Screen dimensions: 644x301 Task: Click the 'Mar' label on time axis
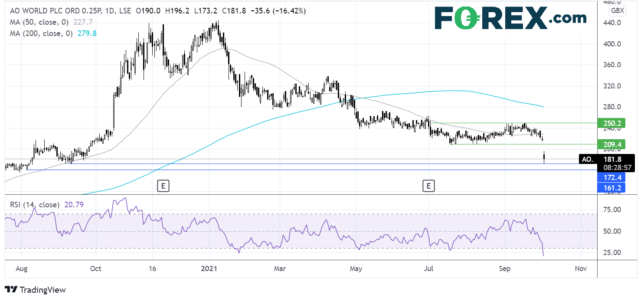click(281, 269)
